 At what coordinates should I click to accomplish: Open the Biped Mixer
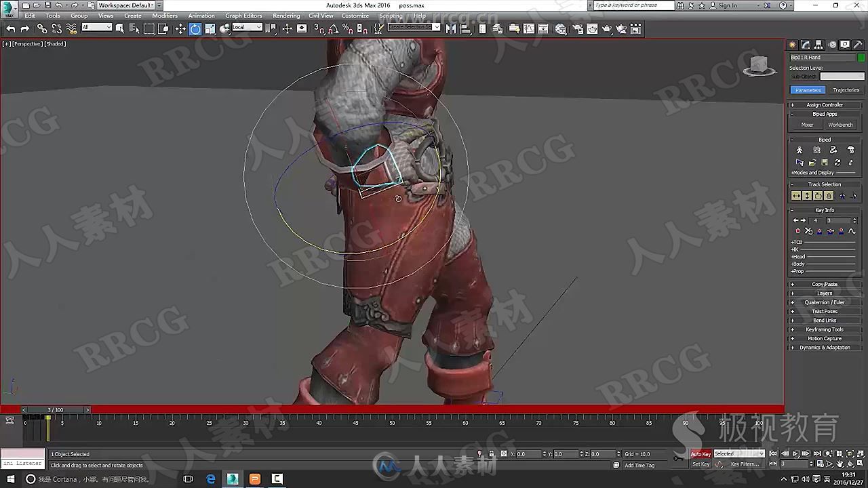point(807,125)
